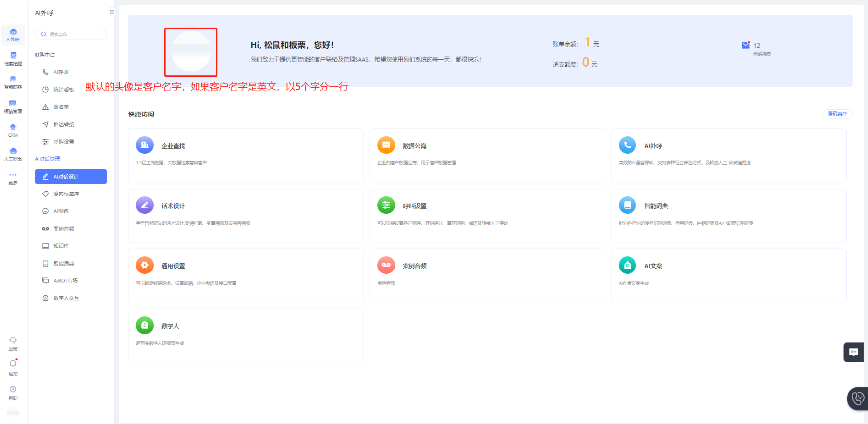Open 短信管理 from the icon rail
Screen dimensions: 868x424
[13, 106]
